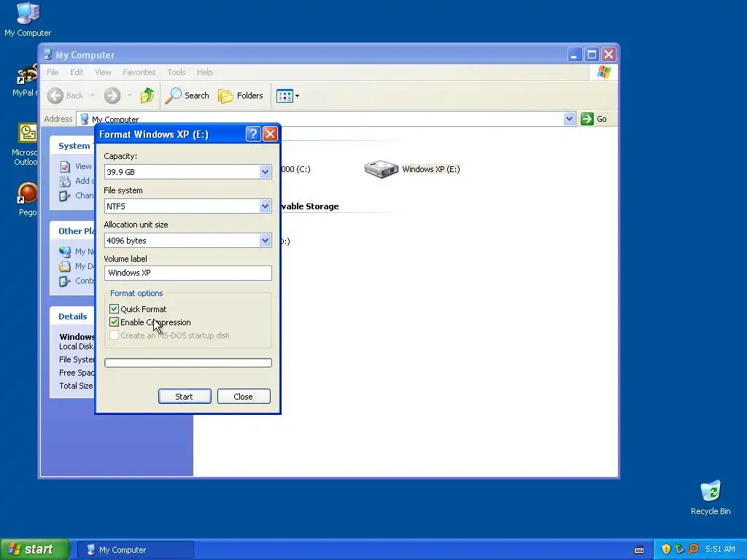747x560 pixels.
Task: Toggle the Enable Compression checkbox
Action: pos(114,322)
